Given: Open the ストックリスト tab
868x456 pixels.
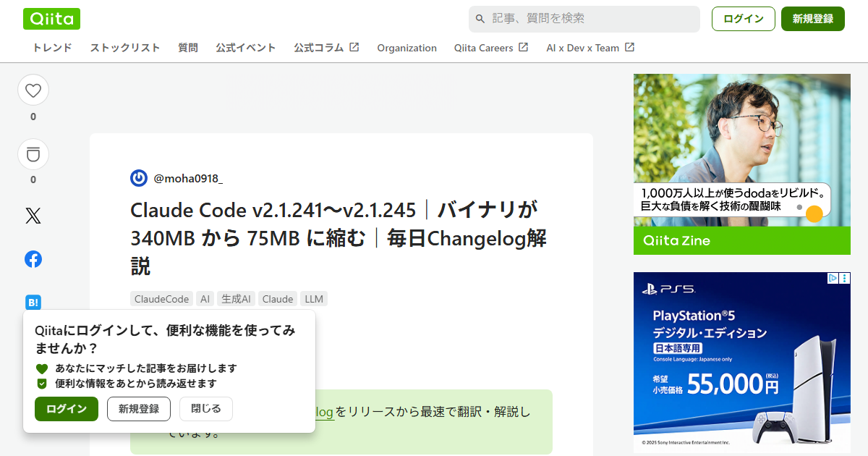Looking at the screenshot, I should point(125,48).
